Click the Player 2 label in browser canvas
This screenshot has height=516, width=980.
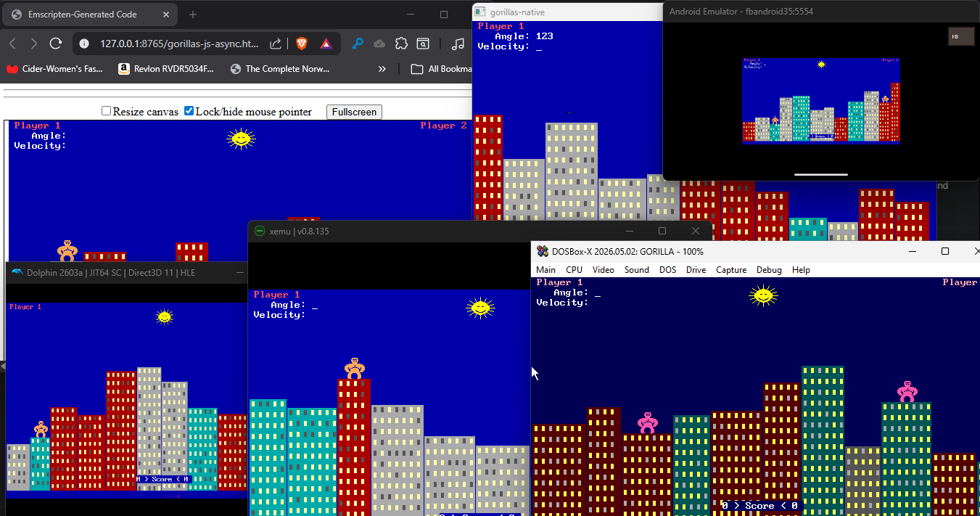point(443,126)
